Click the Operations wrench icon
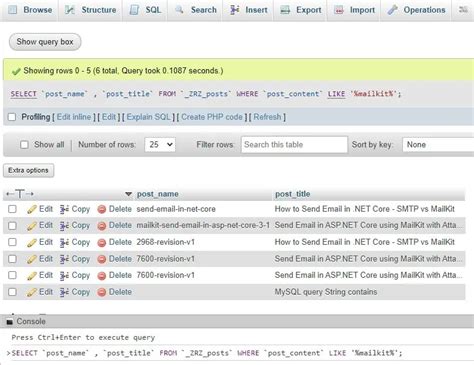Screen dimensions: 474x365 (x=392, y=10)
